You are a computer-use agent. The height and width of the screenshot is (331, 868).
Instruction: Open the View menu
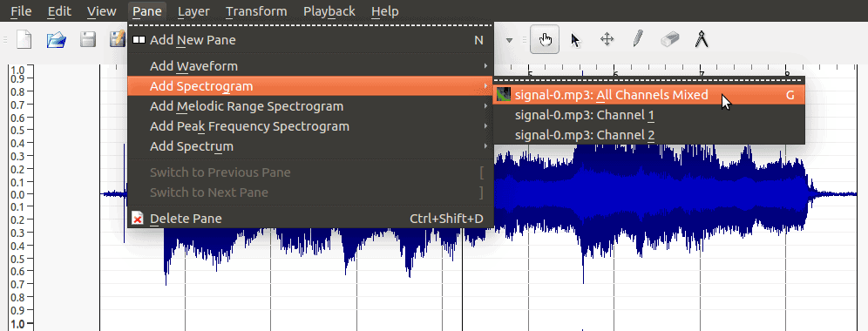[102, 11]
